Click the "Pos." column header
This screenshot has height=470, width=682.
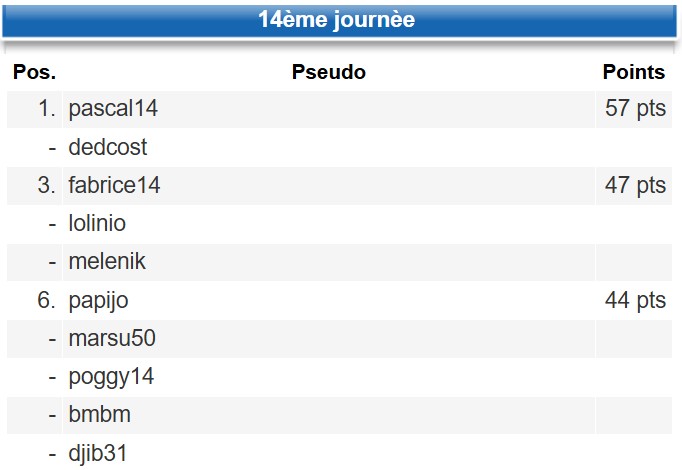pyautogui.click(x=34, y=72)
